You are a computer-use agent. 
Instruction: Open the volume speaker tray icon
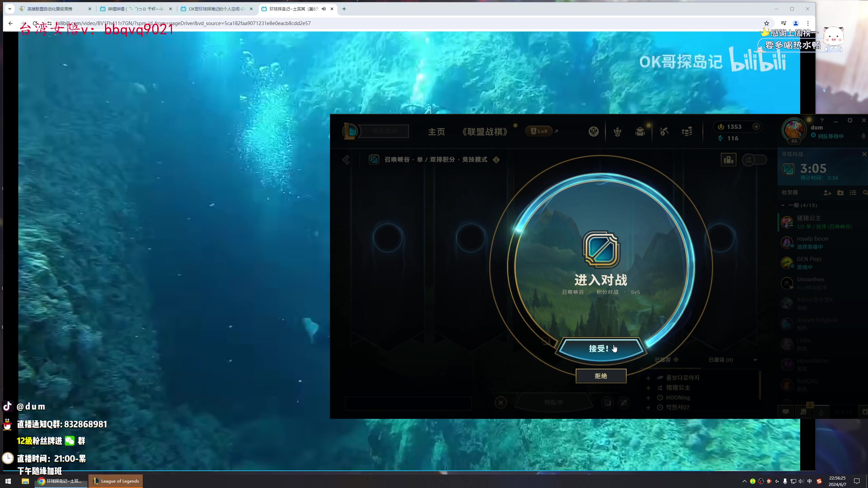click(x=801, y=481)
